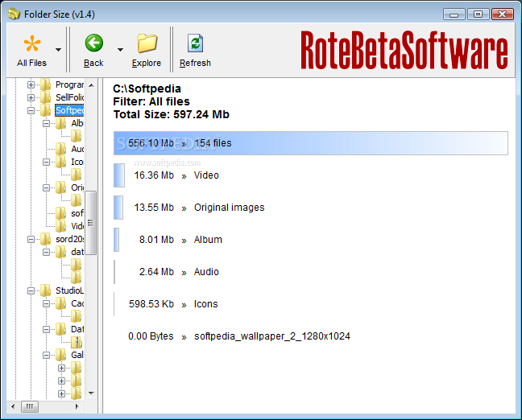Go back with the green Back arrow

pyautogui.click(x=94, y=43)
